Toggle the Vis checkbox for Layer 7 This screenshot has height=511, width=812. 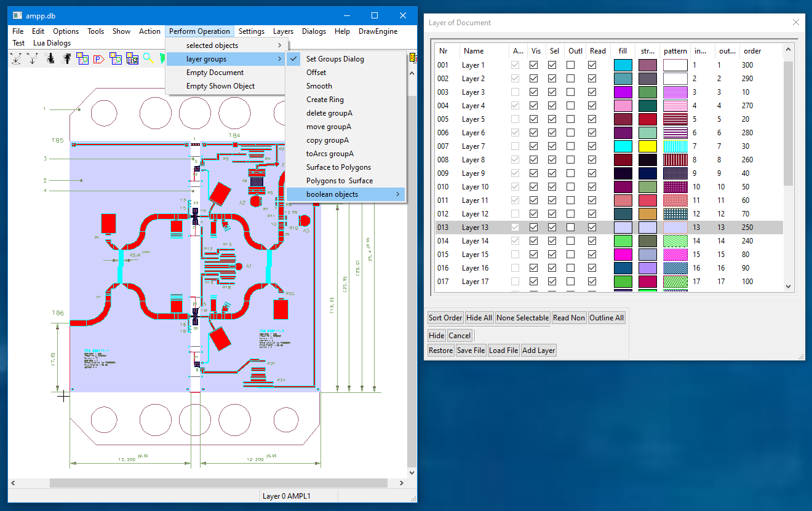tap(534, 146)
